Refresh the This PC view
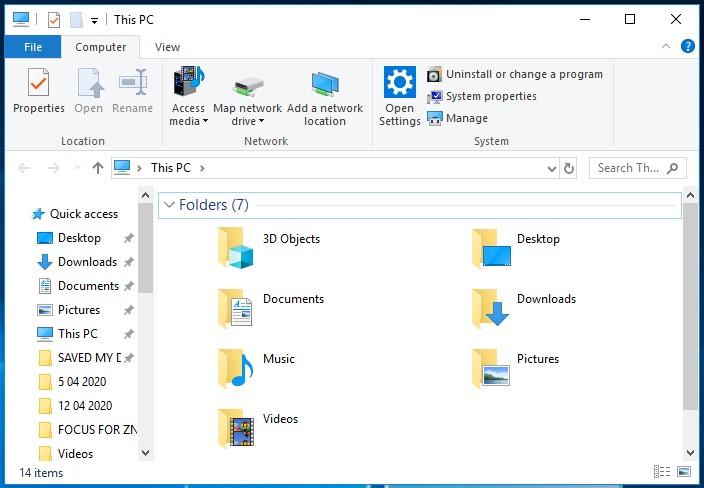The height and width of the screenshot is (488, 704). (568, 168)
